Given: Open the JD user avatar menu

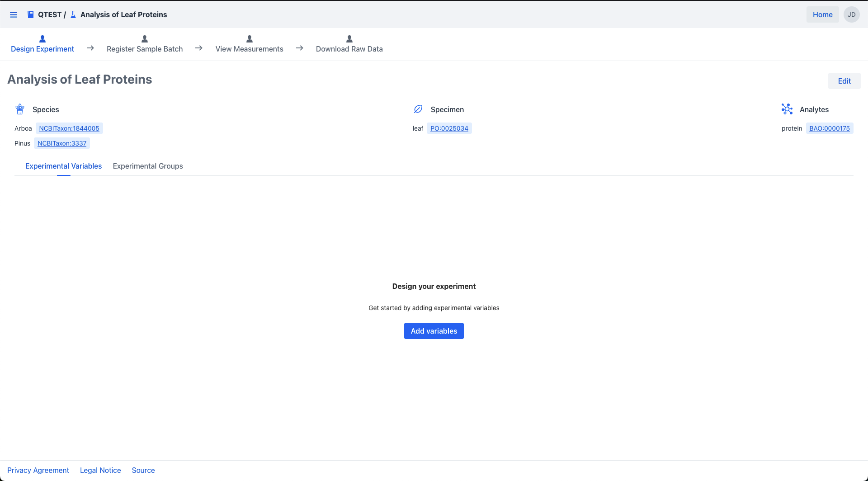Looking at the screenshot, I should 851,14.
